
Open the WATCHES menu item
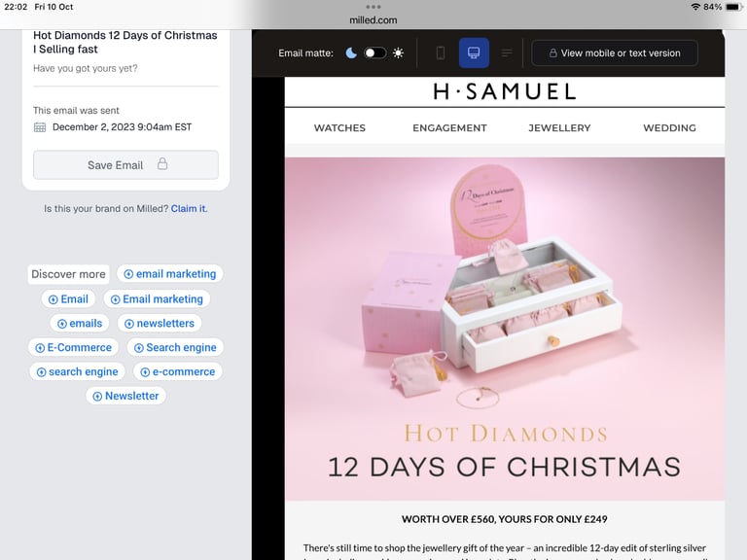coord(339,127)
